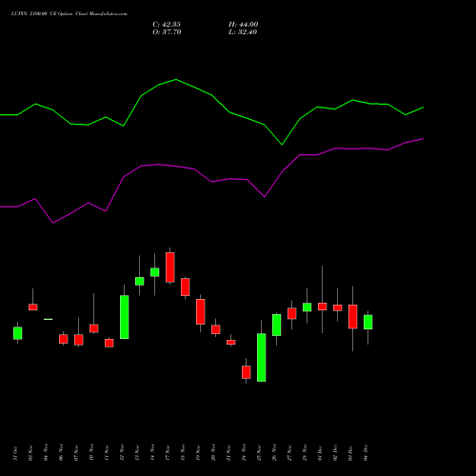Click the 01 Dec date label
This screenshot has height=476, width=476.
320,453
